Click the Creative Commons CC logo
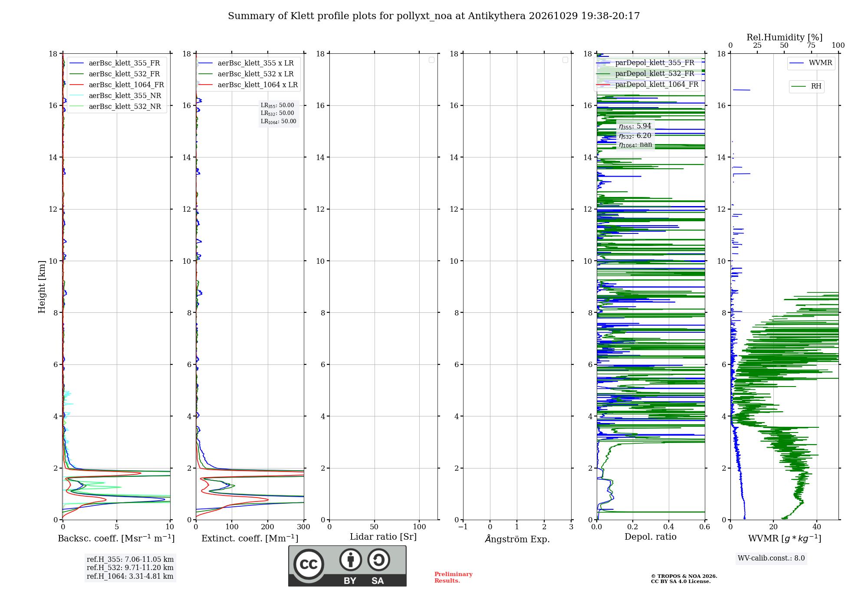Screen dimensions: 868x590 pyautogui.click(x=309, y=564)
